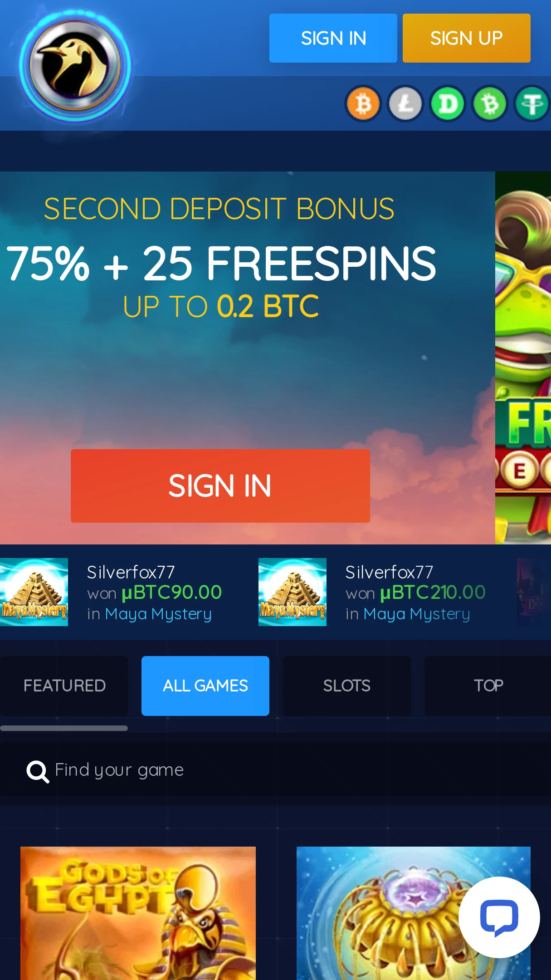Switch to the TOP tab

(488, 686)
